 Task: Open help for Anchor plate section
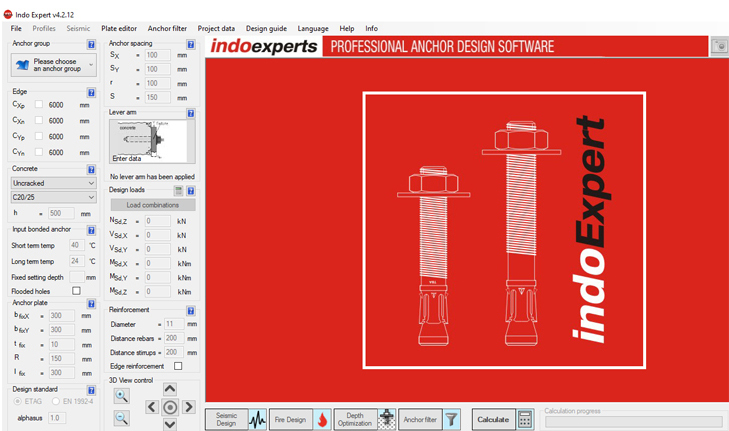tap(91, 304)
